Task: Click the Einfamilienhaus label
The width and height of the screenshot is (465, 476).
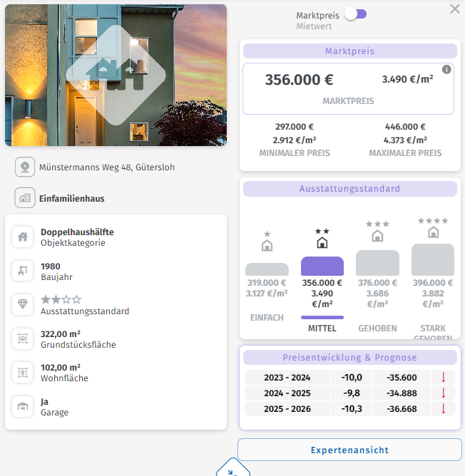Action: pos(72,199)
